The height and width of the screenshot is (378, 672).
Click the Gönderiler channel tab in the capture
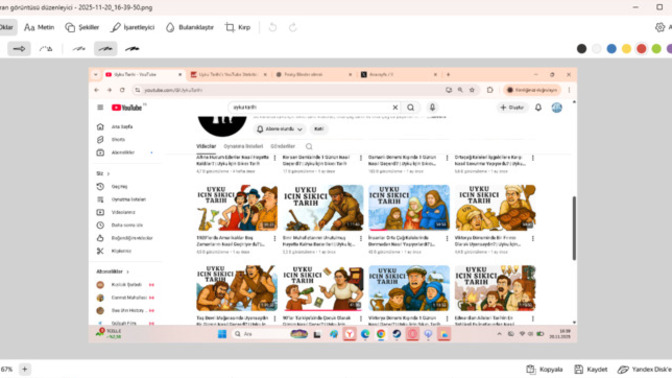(283, 147)
